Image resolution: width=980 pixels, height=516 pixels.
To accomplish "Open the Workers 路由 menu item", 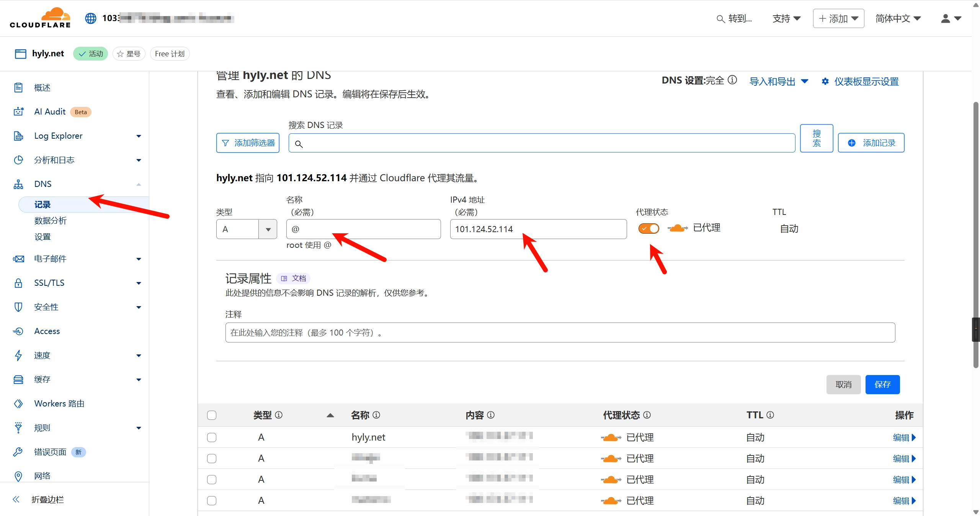I will (59, 403).
